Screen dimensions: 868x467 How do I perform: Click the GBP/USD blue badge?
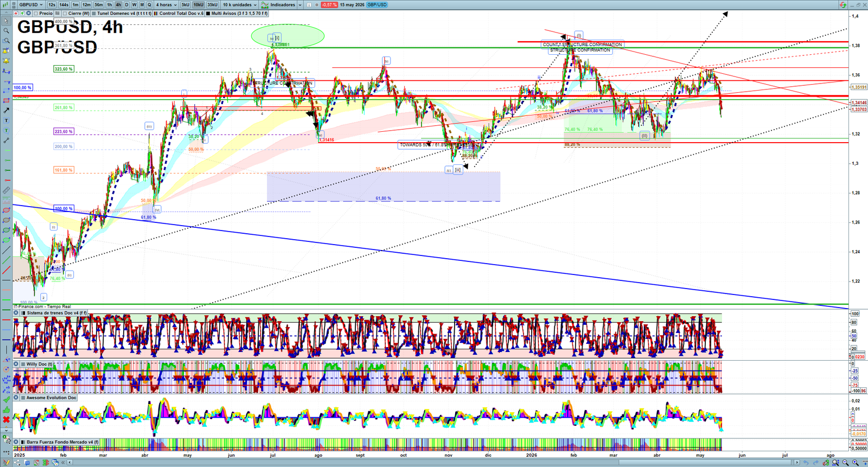click(377, 5)
